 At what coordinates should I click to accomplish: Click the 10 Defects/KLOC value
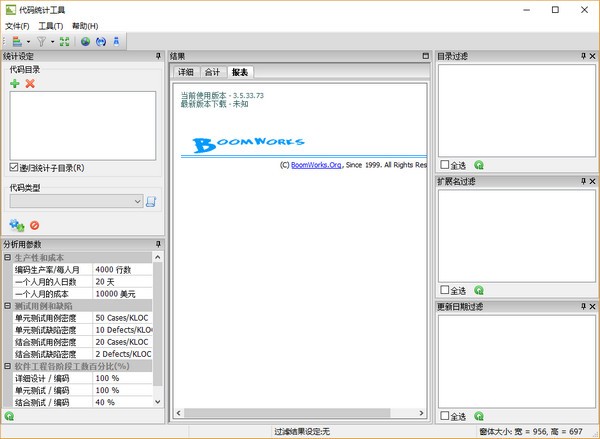point(122,330)
